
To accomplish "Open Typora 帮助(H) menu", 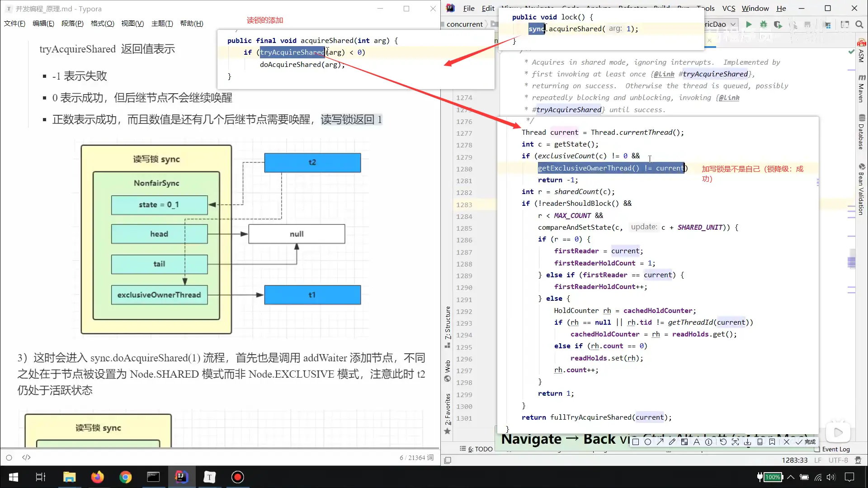I will click(x=192, y=24).
